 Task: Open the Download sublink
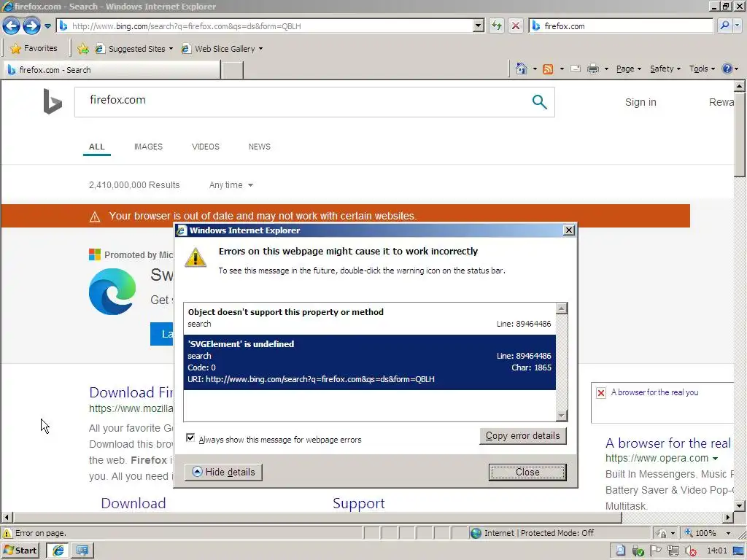click(x=133, y=503)
